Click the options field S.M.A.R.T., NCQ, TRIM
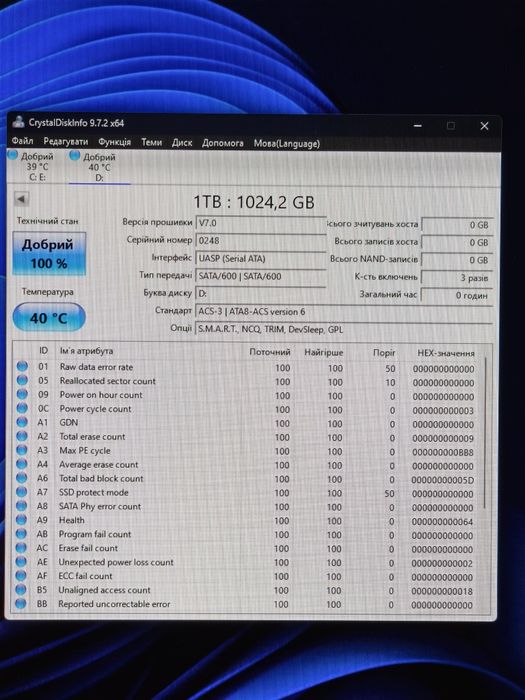The height and width of the screenshot is (700, 525). (344, 329)
